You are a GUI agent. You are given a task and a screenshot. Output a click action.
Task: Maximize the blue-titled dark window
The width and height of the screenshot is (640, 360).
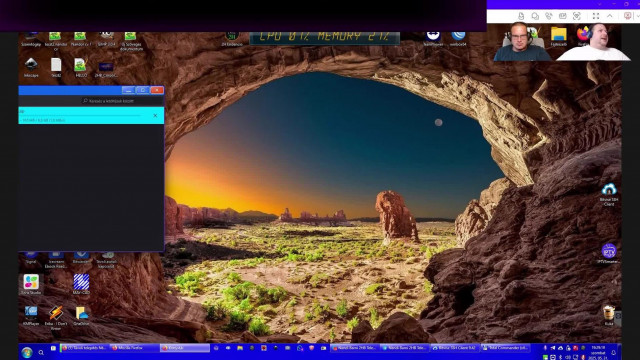142,90
